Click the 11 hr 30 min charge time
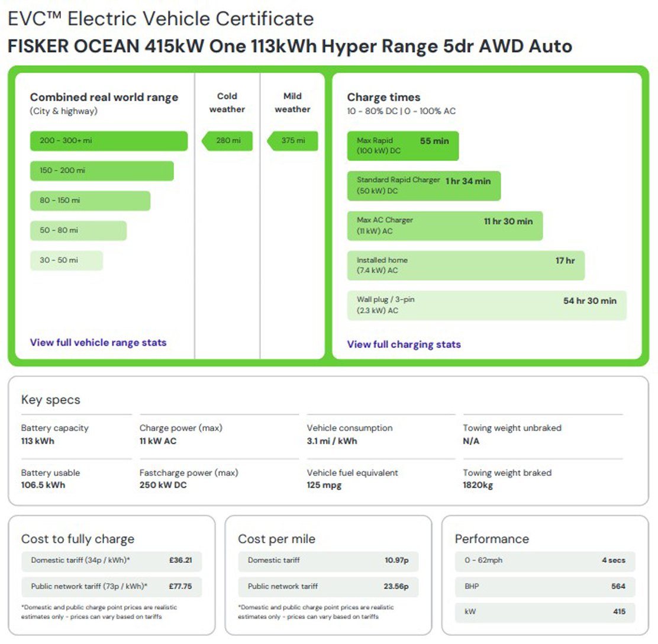The height and width of the screenshot is (644, 658). point(508,221)
